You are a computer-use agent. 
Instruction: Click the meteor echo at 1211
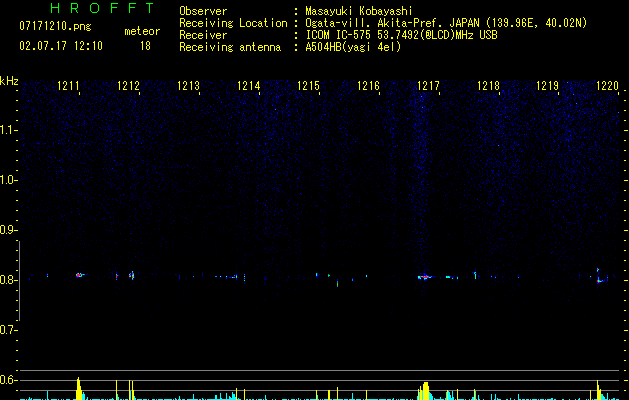pos(79,275)
